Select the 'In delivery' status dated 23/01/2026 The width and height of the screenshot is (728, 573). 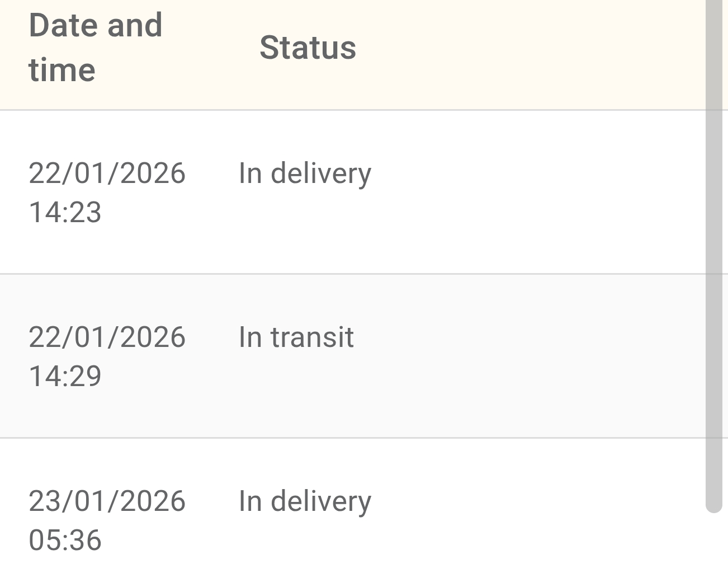pyautogui.click(x=305, y=501)
